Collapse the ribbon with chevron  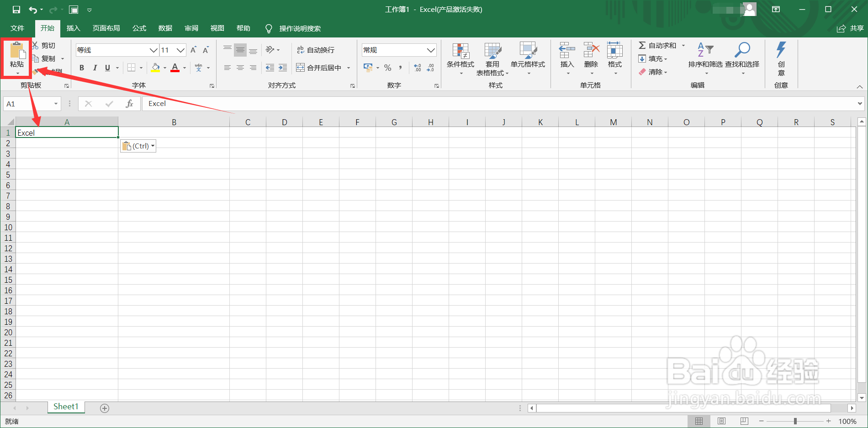pos(860,86)
